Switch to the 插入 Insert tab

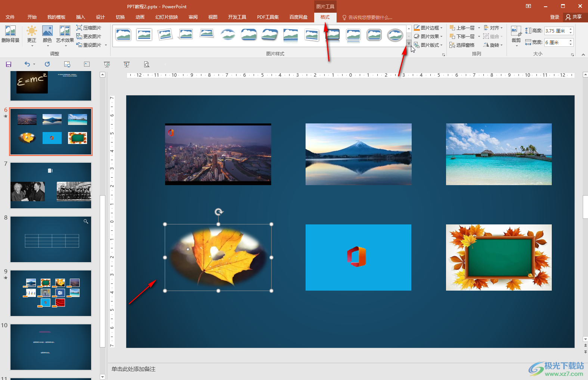[x=80, y=17]
